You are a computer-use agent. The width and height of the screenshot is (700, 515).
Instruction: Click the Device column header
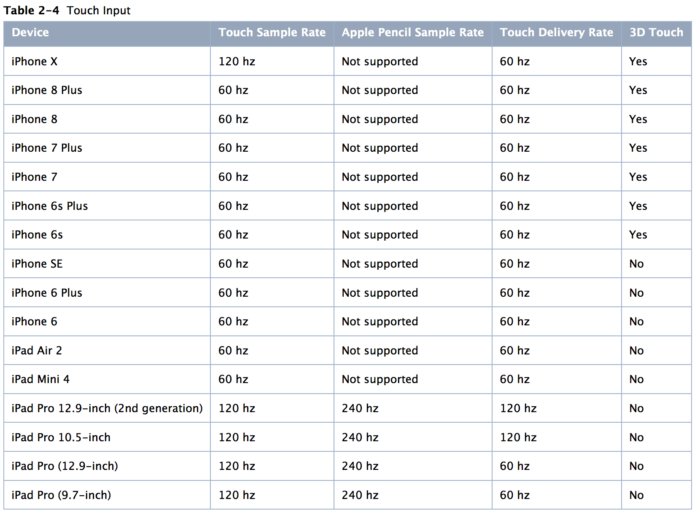point(30,32)
